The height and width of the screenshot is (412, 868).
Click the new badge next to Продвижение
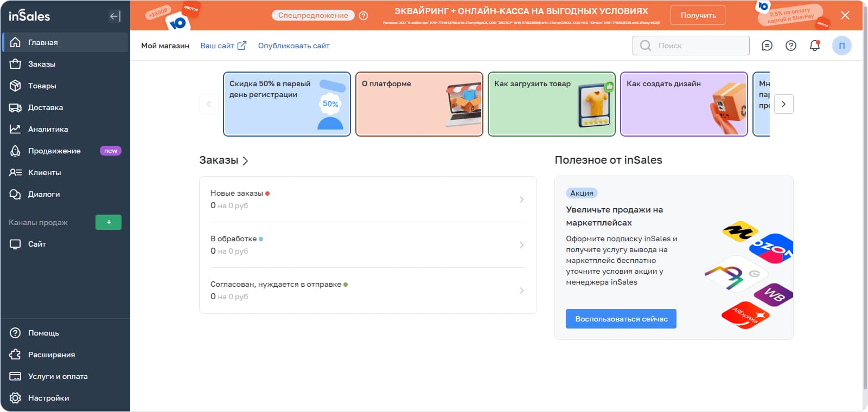pos(111,151)
